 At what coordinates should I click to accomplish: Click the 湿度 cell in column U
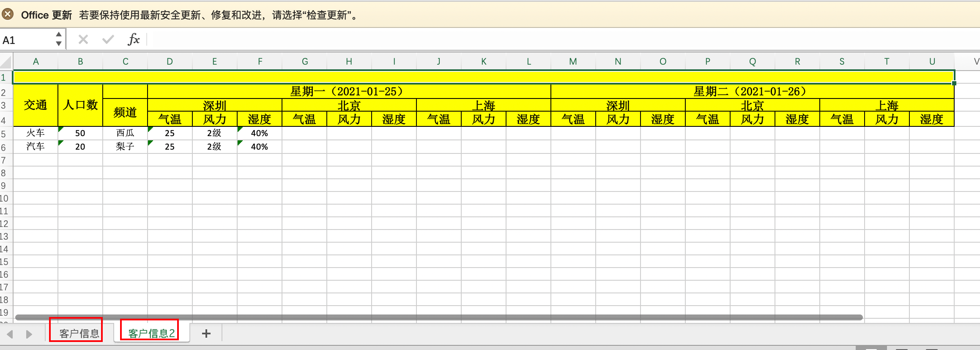(x=932, y=119)
